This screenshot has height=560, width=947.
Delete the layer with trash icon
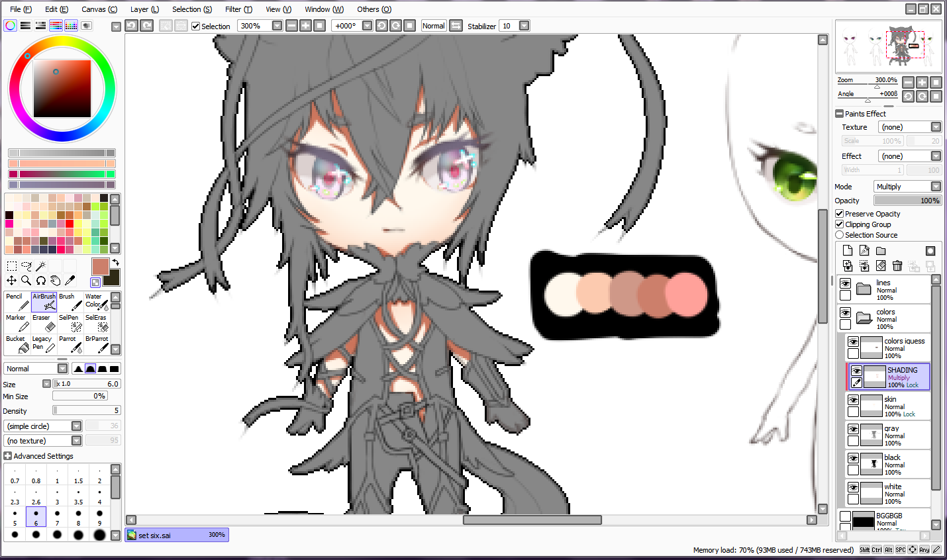click(897, 265)
